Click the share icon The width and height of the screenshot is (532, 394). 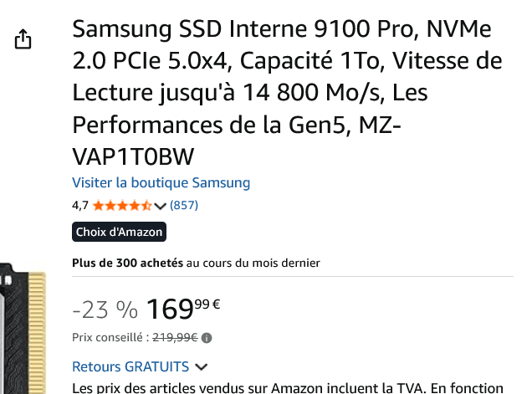[x=23, y=39]
